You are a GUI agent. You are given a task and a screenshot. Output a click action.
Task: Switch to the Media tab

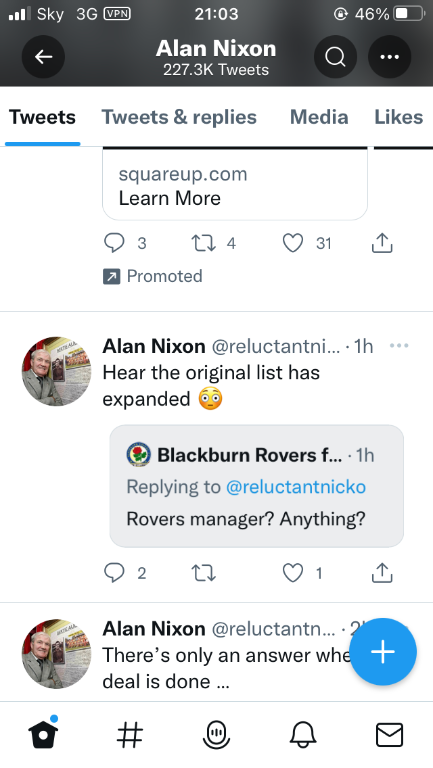pyautogui.click(x=319, y=117)
